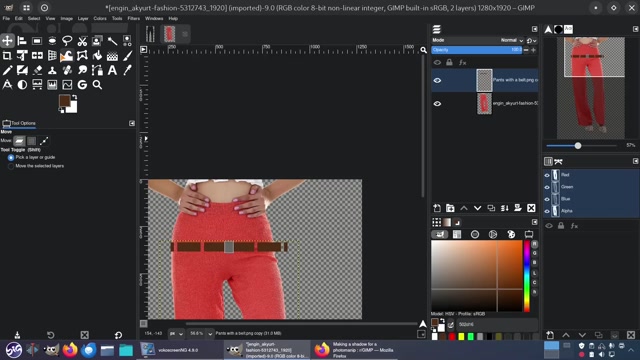Open the Filters menu

point(133,18)
